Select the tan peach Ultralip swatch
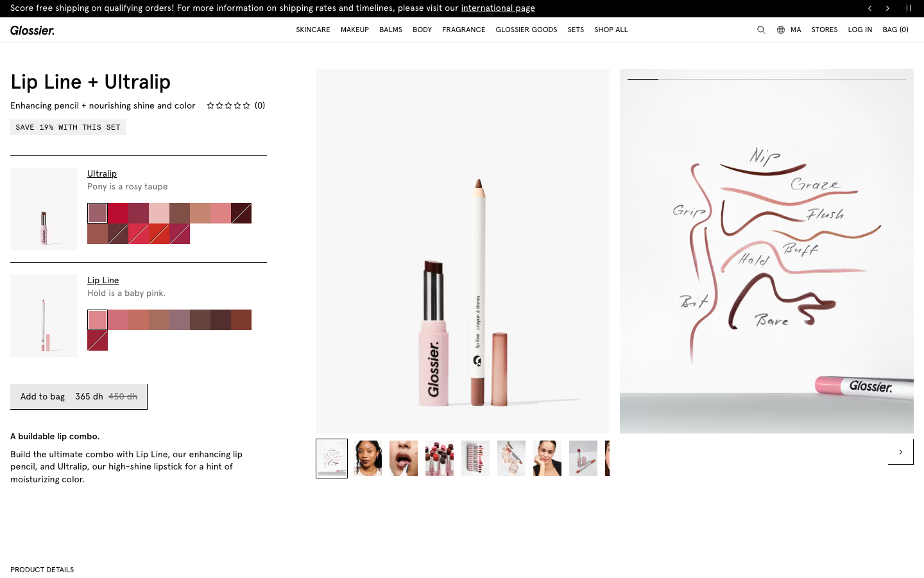This screenshot has width=924, height=578. (200, 213)
